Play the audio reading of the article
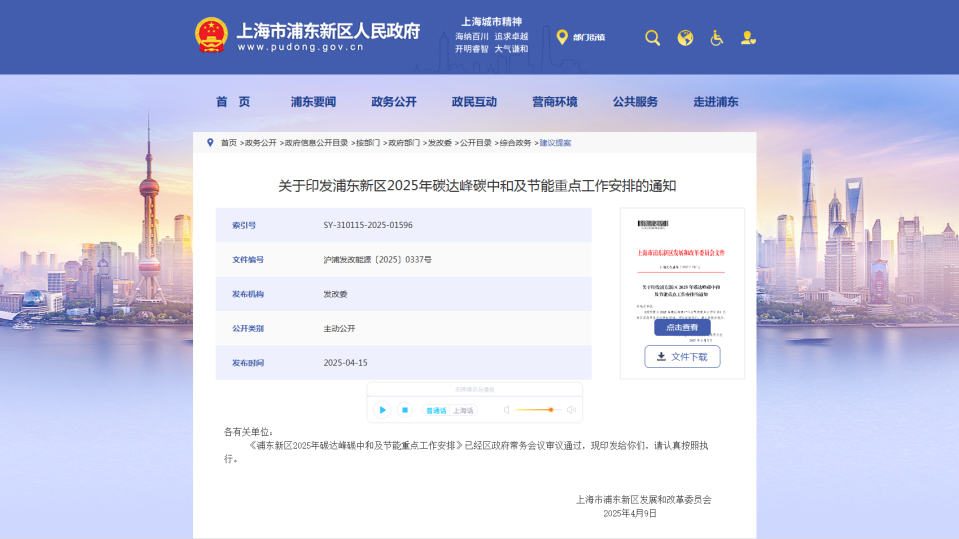 point(382,410)
